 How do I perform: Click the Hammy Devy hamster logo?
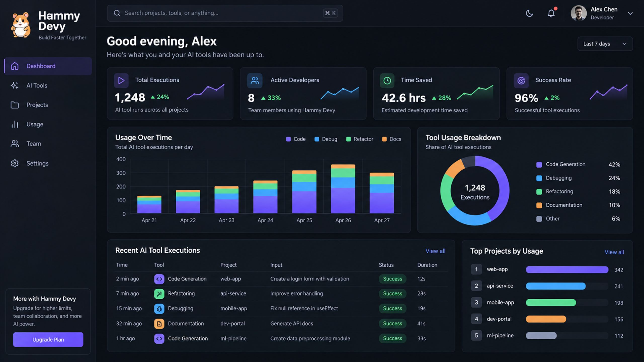tap(21, 25)
